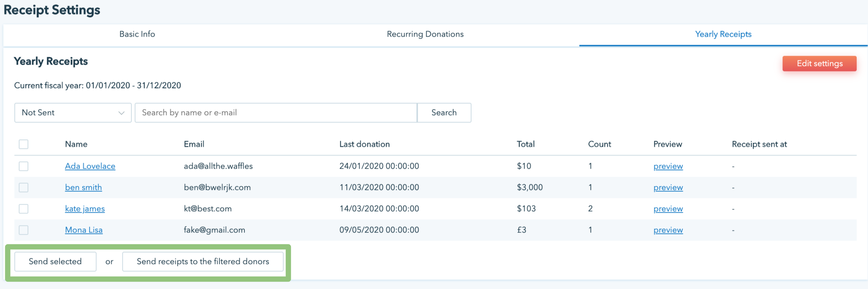View kate james donor details
This screenshot has width=868, height=289.
85,209
